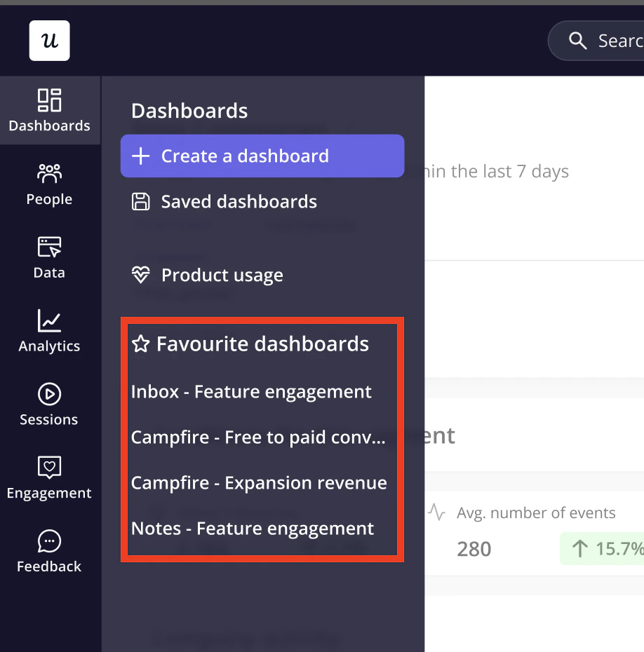644x652 pixels.
Task: Click the plus icon in Create a dashboard
Action: [140, 156]
